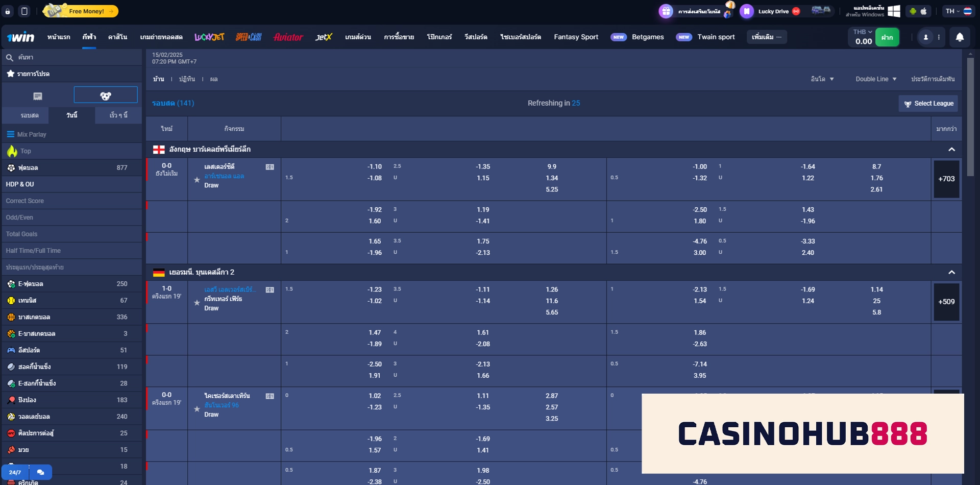Open ประวัติการเดิมพัน bet history link
Image resolution: width=980 pixels, height=485 pixels.
point(933,79)
